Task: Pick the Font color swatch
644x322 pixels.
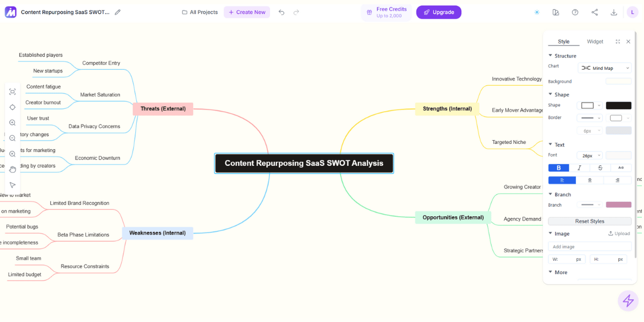Action: click(619, 155)
